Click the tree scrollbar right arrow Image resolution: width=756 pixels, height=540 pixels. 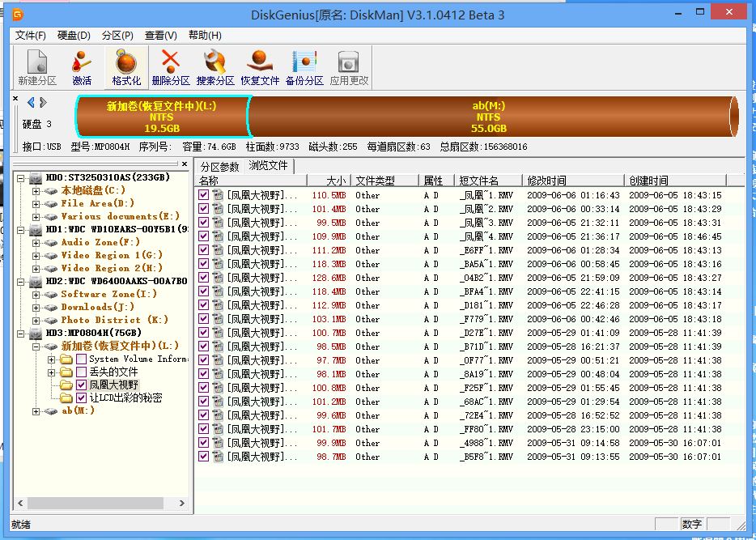(182, 503)
